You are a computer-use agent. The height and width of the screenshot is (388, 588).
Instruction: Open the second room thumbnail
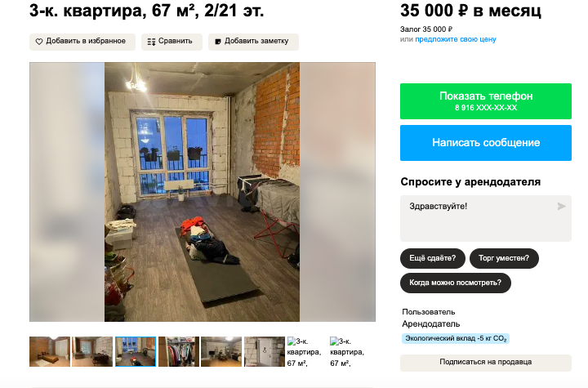pyautogui.click(x=92, y=351)
